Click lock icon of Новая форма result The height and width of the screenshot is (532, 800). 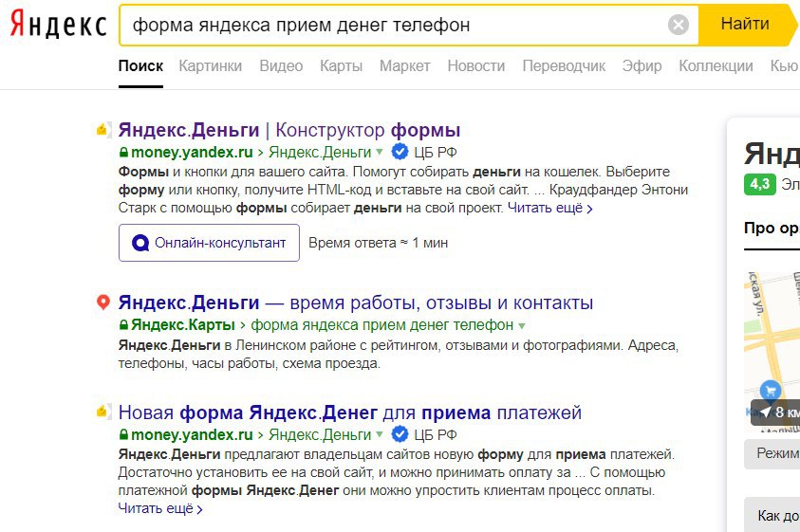[123, 434]
